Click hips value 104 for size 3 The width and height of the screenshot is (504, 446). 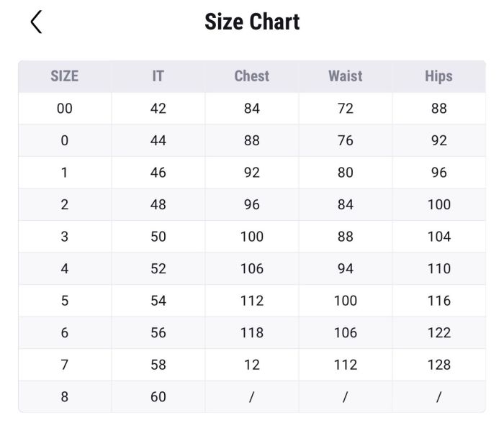(x=438, y=237)
